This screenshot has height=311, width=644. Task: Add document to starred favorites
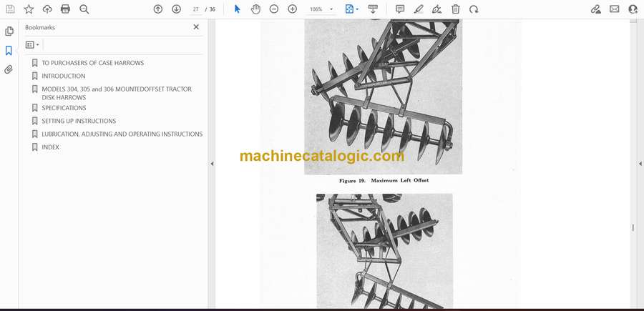[29, 9]
